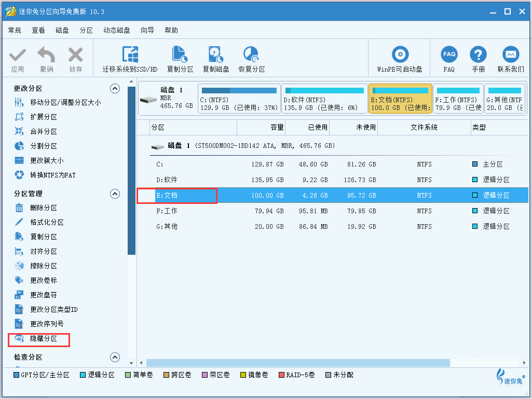Select the G:其他 partition row

coord(333,226)
